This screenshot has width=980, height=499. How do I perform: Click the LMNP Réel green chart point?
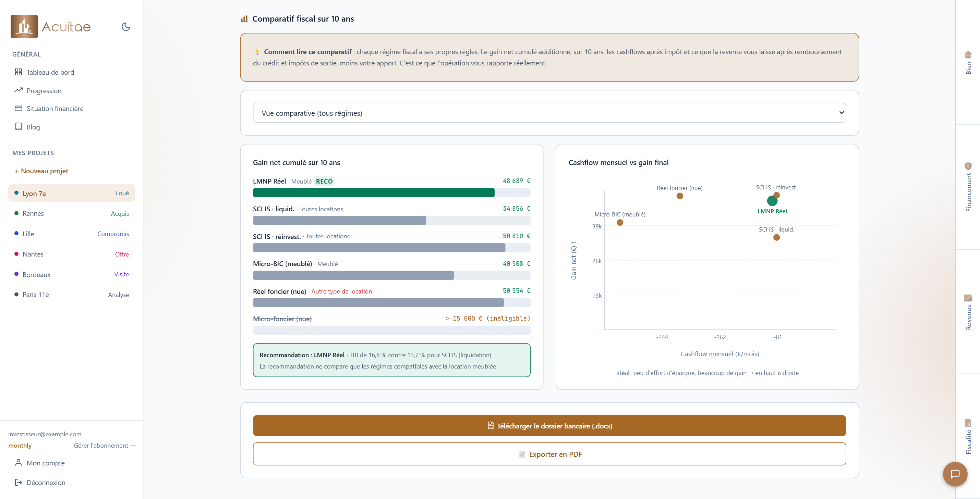point(772,201)
